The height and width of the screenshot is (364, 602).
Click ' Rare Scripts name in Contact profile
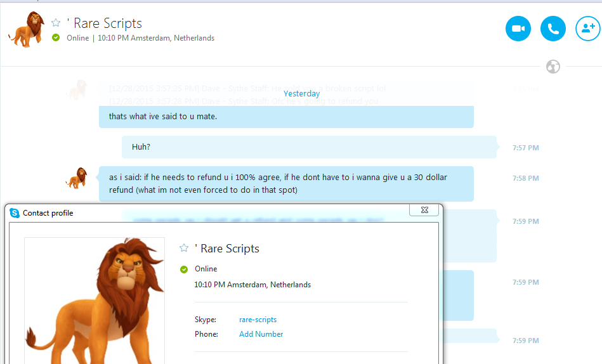pyautogui.click(x=227, y=249)
